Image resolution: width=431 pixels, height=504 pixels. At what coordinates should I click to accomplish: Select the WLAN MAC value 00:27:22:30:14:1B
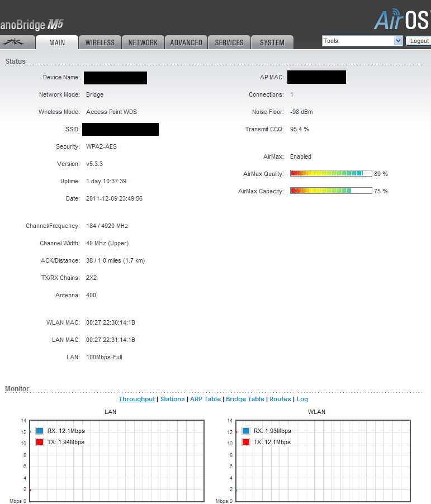pyautogui.click(x=111, y=322)
